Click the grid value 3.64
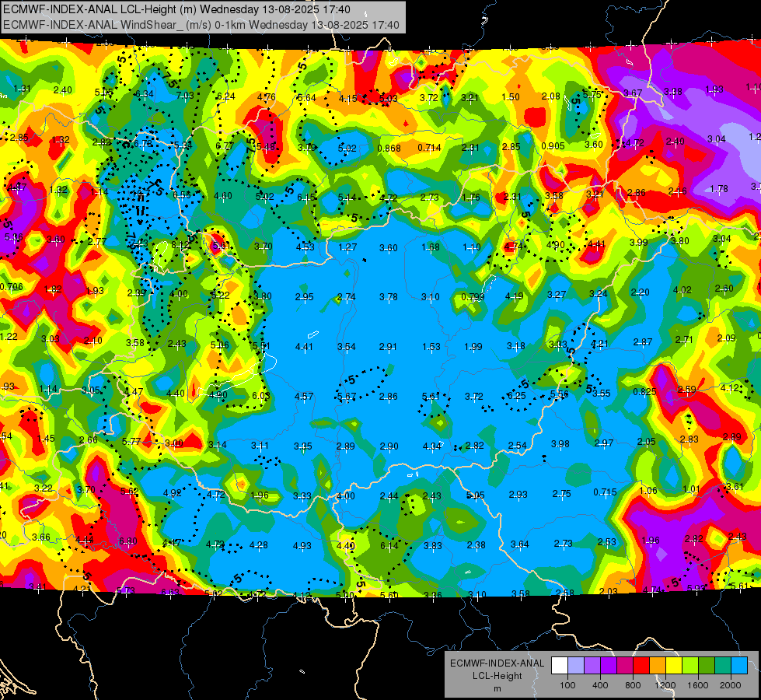 [x=519, y=544]
